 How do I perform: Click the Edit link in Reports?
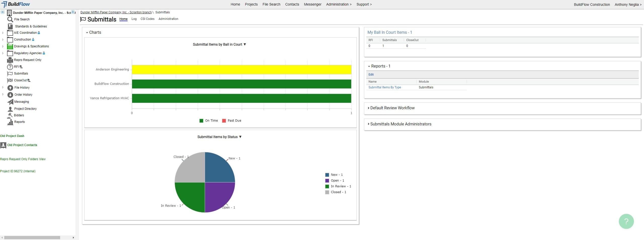(371, 75)
